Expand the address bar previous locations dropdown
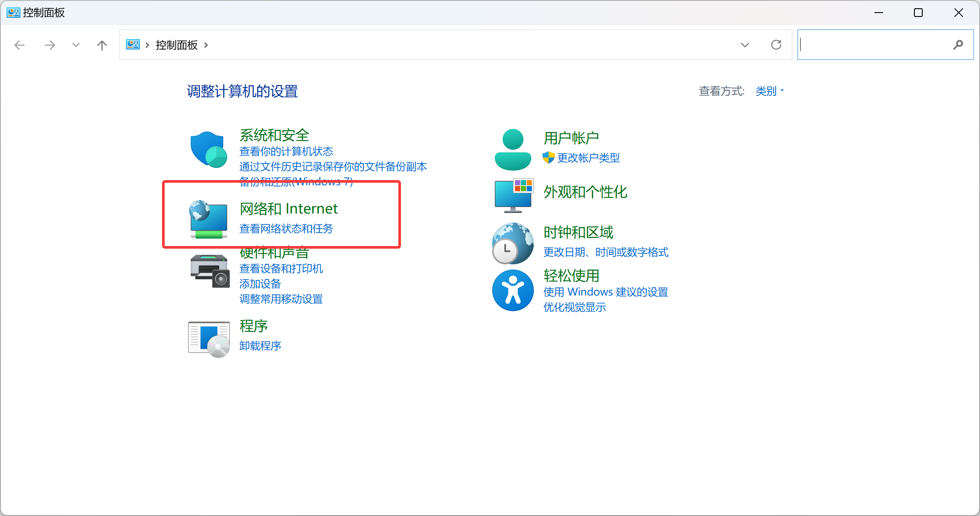The height and width of the screenshot is (516, 980). (745, 45)
